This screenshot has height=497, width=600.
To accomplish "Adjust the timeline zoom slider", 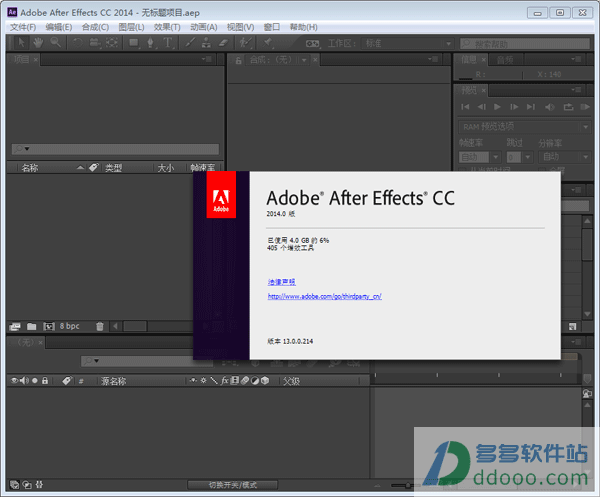I will 407,485.
